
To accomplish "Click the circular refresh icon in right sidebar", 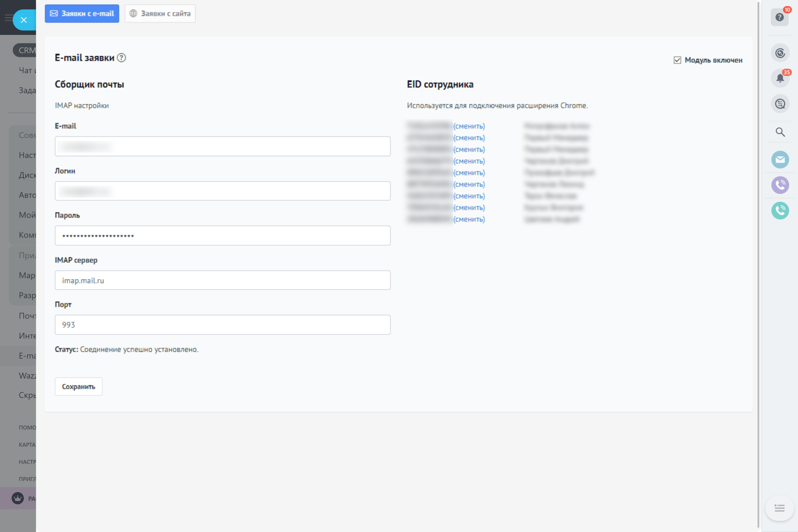I will click(780, 53).
